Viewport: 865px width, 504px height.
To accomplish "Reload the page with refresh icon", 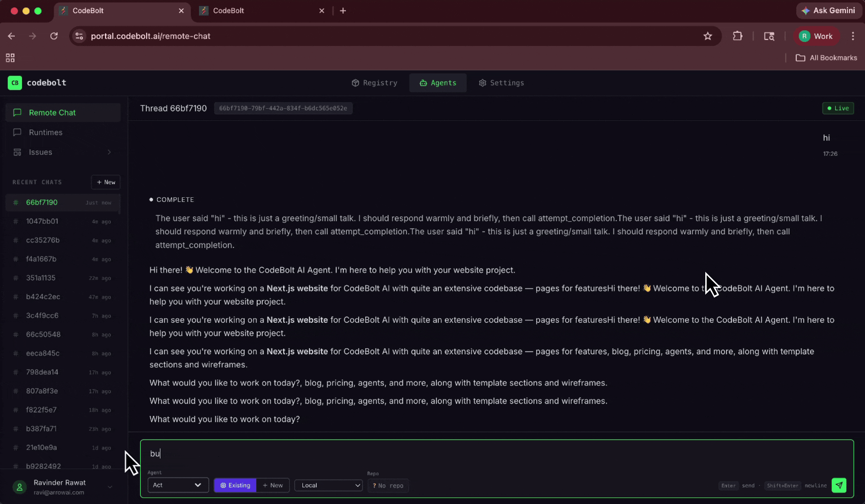I will point(54,36).
